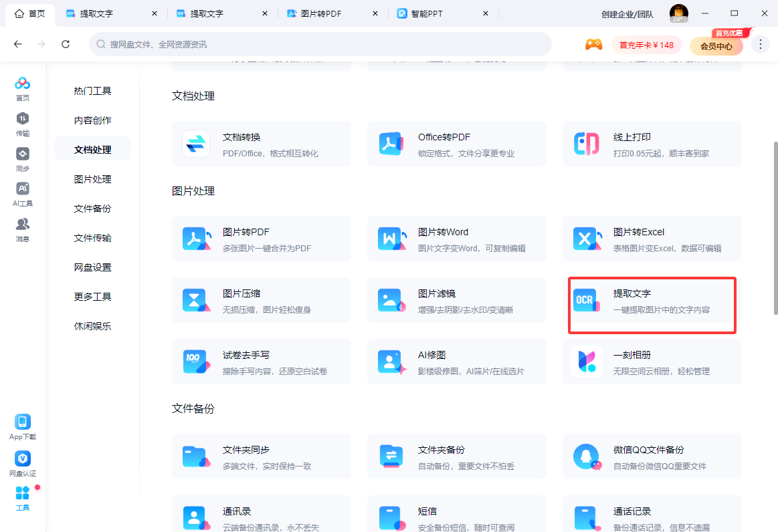This screenshot has height=532, width=778.
Task: Select 文件备份 in the category list
Action: 92,209
